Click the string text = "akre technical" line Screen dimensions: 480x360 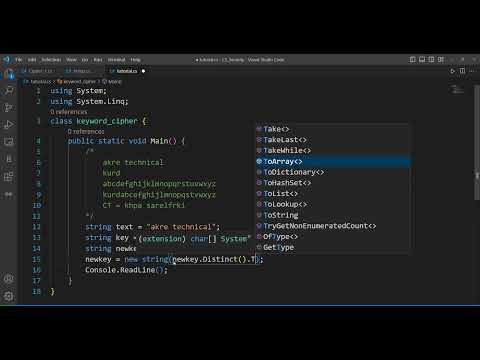[x=153, y=227]
